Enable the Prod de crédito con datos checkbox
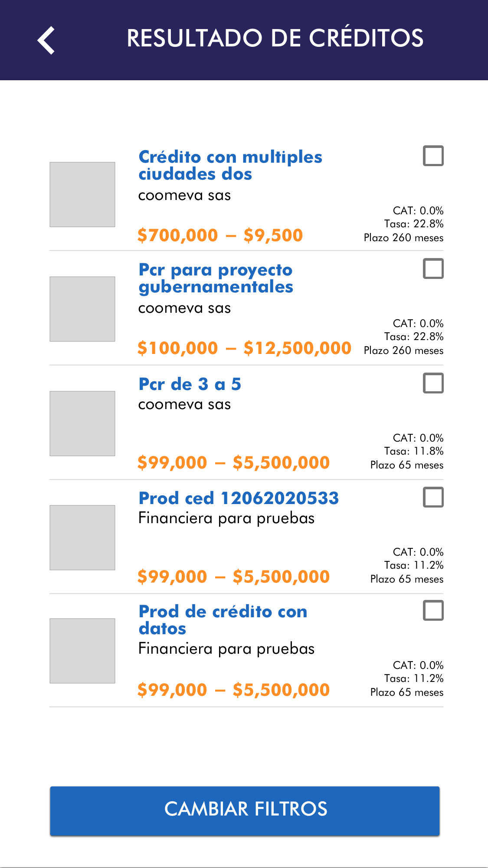Screen dimensions: 488x868 tap(433, 610)
